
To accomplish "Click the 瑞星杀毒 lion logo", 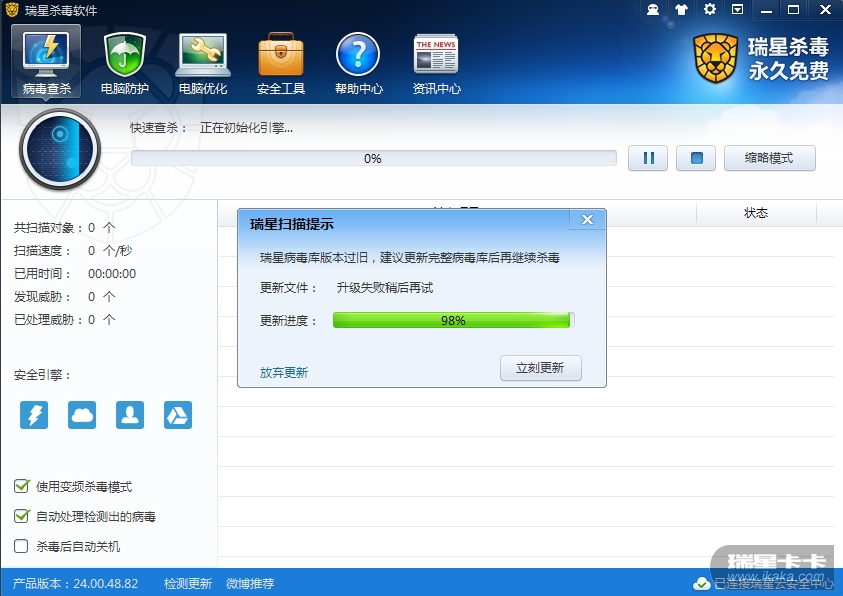I will click(715, 58).
